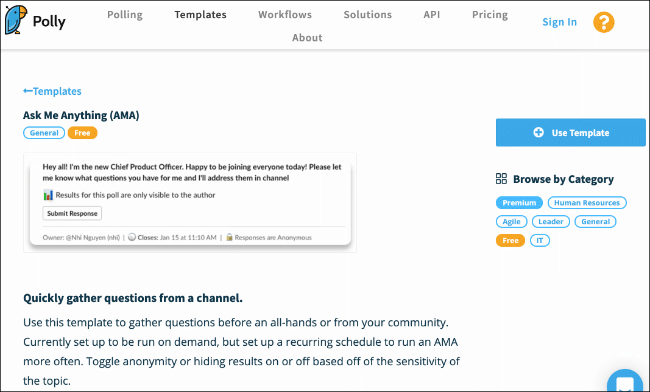
Task: Click the 'Hey all! I'm the new Chief Product Officer' message
Action: (x=192, y=172)
